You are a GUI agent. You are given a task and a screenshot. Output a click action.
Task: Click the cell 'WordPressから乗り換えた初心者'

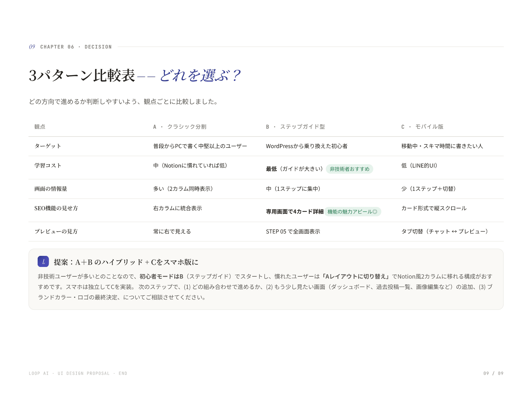coord(307,146)
